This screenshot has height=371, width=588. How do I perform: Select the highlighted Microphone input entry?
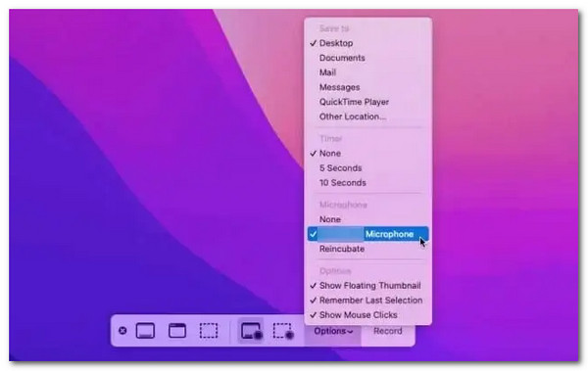(x=368, y=234)
